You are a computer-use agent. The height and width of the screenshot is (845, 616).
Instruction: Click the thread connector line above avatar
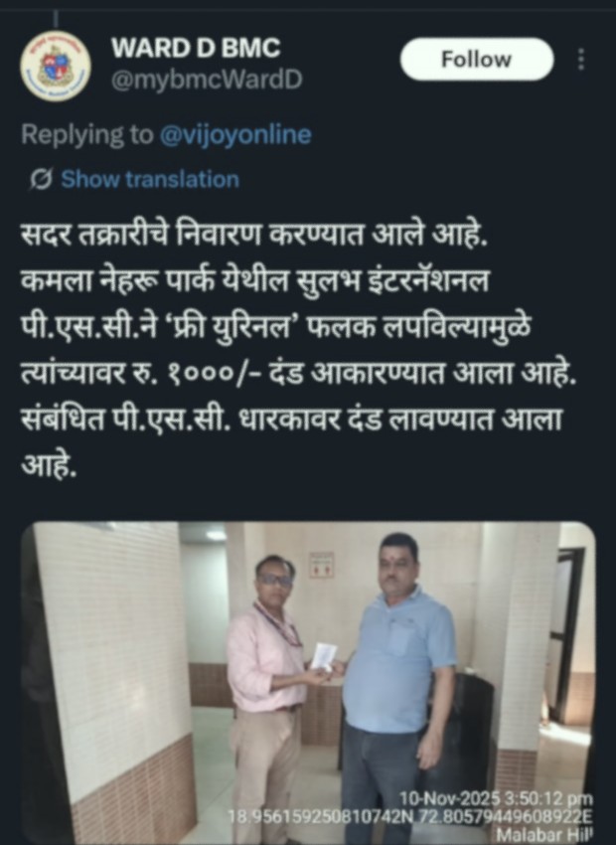56,20
